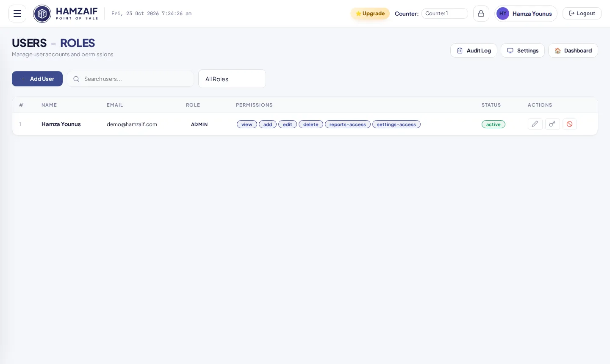
Task: Select the demo@hamzaif.com email cell
Action: click(132, 124)
